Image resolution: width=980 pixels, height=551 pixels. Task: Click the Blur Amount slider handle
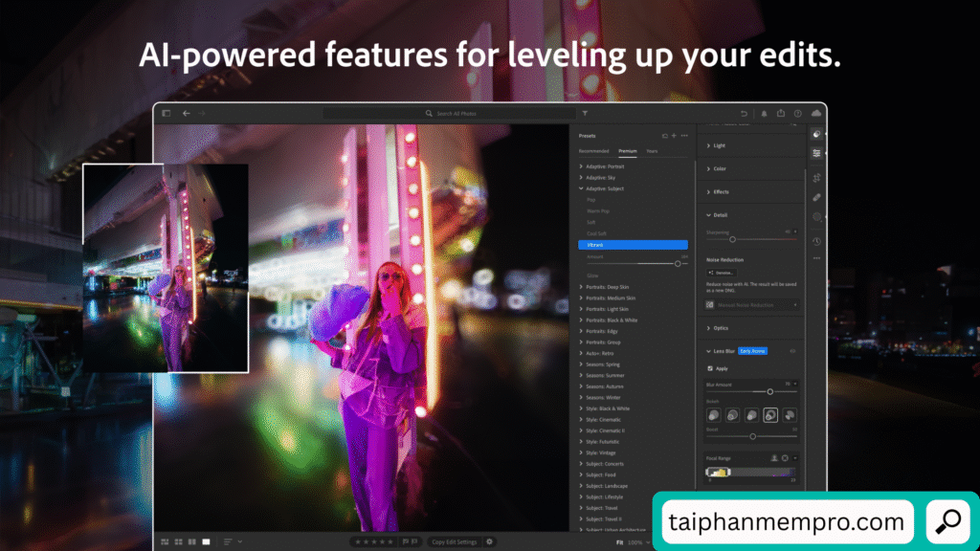click(x=769, y=391)
